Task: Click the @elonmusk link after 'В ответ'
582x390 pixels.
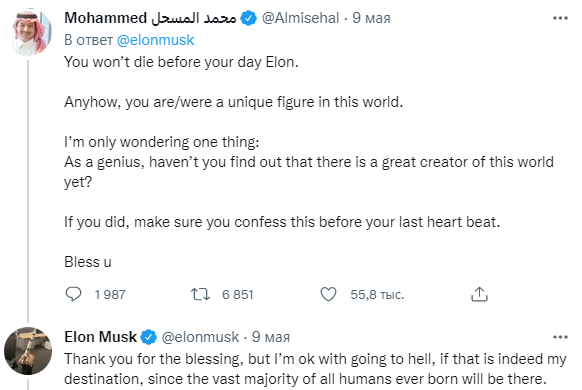Action: coord(156,40)
